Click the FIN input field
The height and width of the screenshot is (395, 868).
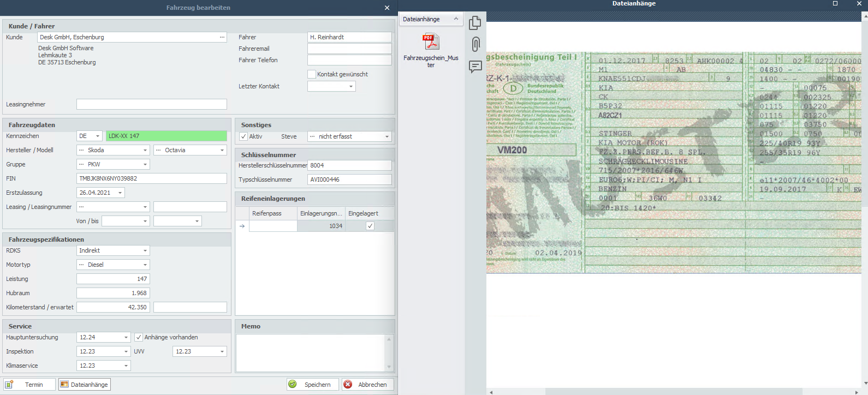pyautogui.click(x=152, y=178)
